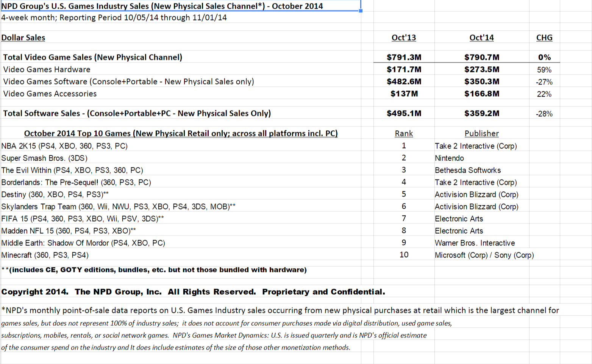Select the 'of the consumer spend' line

click(x=176, y=347)
